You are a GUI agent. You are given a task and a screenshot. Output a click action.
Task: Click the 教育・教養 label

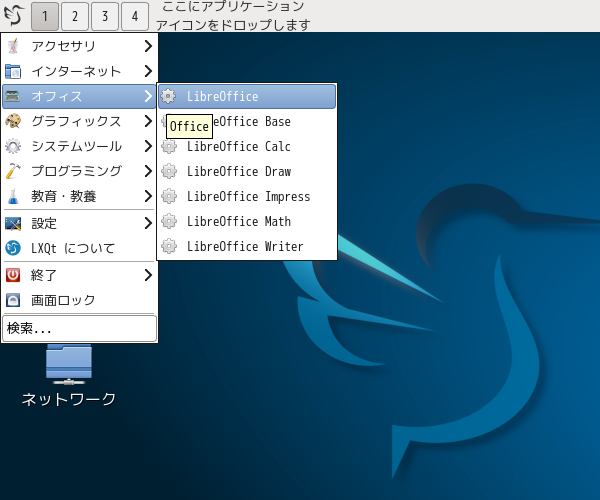[x=64, y=196]
